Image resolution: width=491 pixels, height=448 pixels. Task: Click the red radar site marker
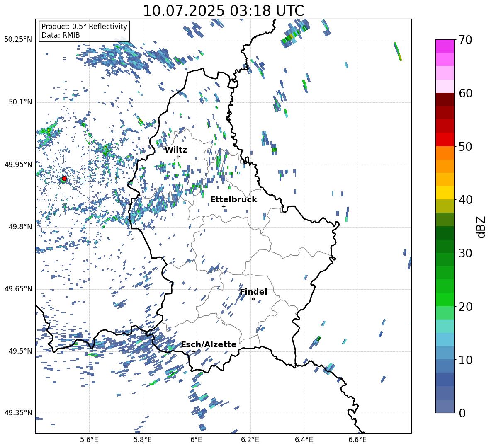[x=64, y=179]
